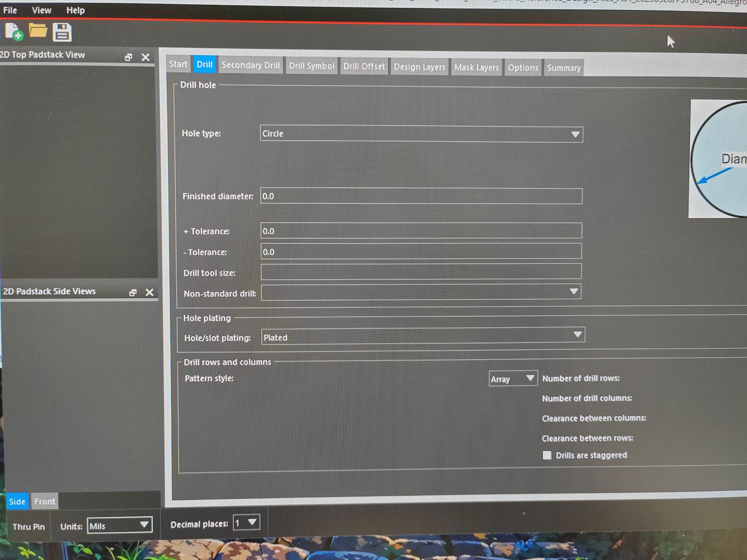Open the Help menu
Image resolution: width=747 pixels, height=560 pixels.
tap(75, 10)
